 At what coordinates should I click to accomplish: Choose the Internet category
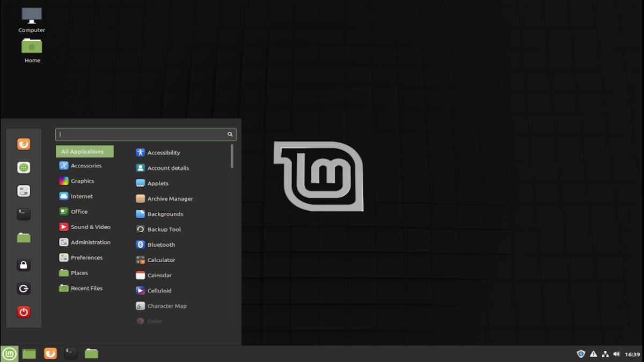85,196
